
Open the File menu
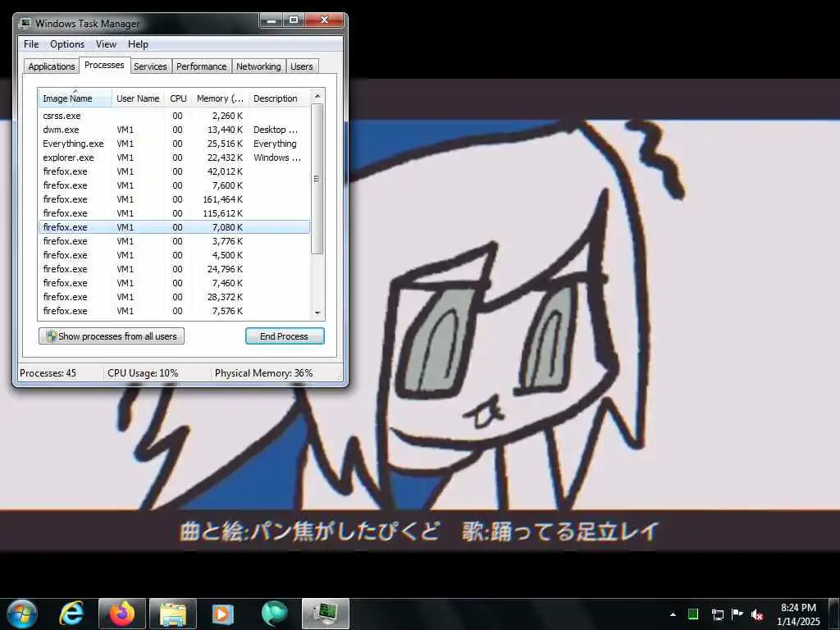pyautogui.click(x=31, y=44)
